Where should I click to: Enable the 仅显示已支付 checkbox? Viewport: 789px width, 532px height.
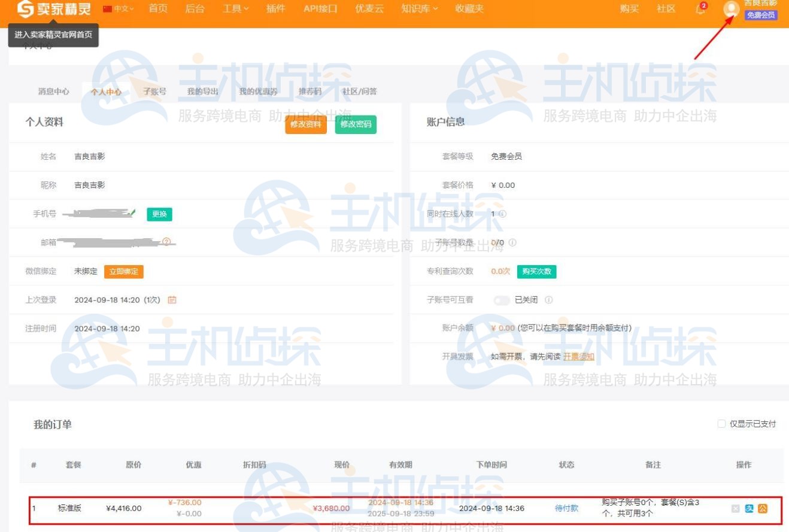pyautogui.click(x=722, y=424)
